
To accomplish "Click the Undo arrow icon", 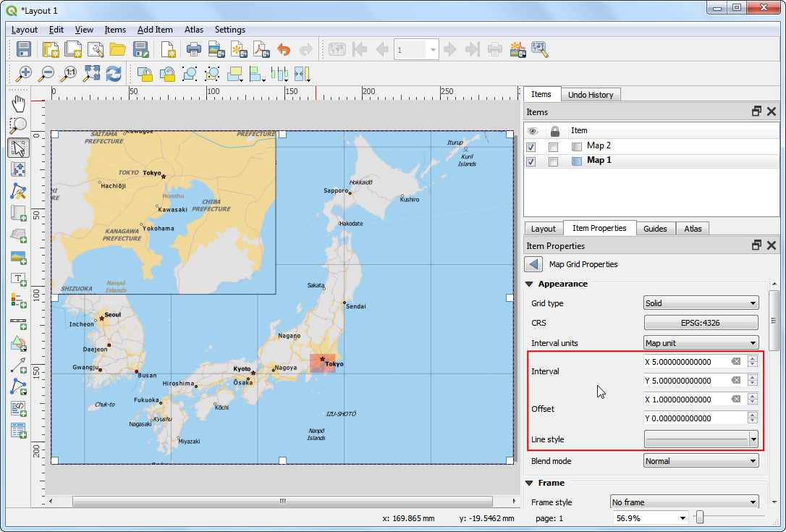I will click(x=284, y=49).
